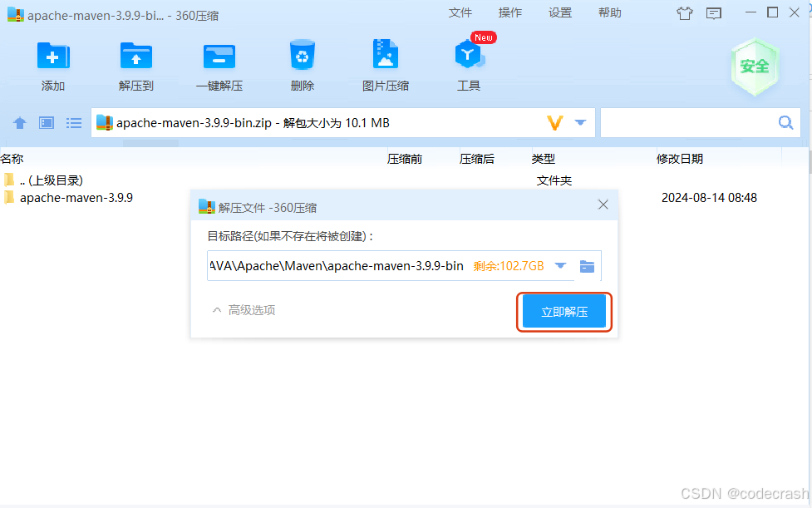The image size is (812, 508).
Task: Click the orange V icon in the path bar
Action: [554, 123]
